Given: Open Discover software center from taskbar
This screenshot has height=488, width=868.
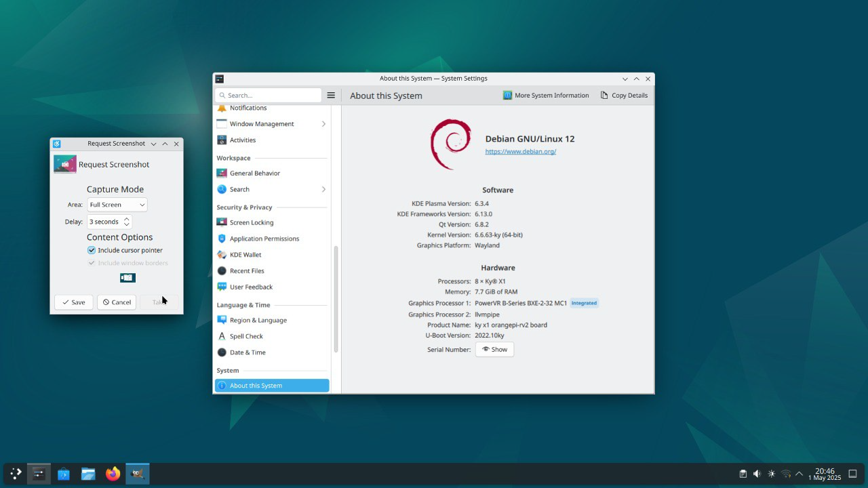Looking at the screenshot, I should point(63,474).
